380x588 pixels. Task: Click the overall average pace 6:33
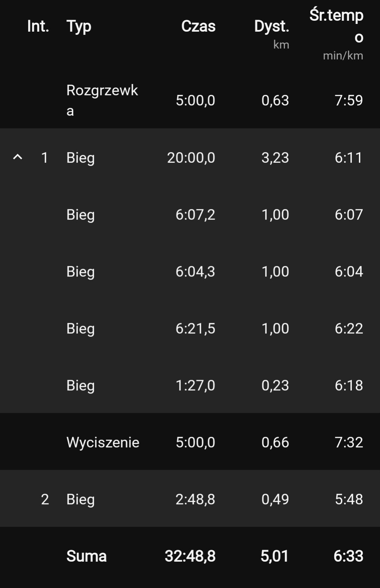(348, 556)
